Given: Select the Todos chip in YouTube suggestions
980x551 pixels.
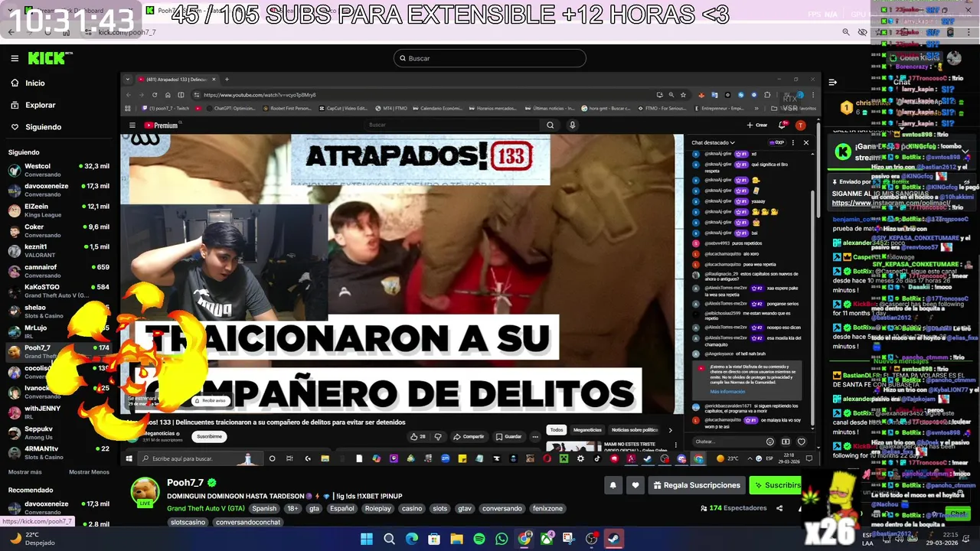Looking at the screenshot, I should tap(557, 430).
